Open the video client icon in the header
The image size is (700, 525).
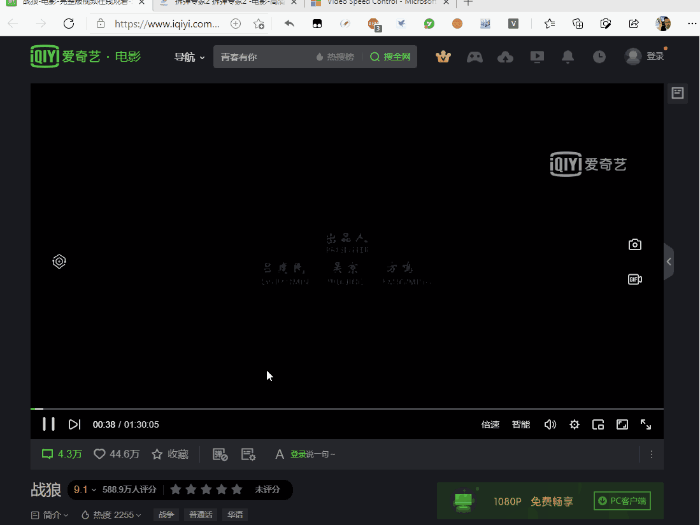tap(537, 57)
